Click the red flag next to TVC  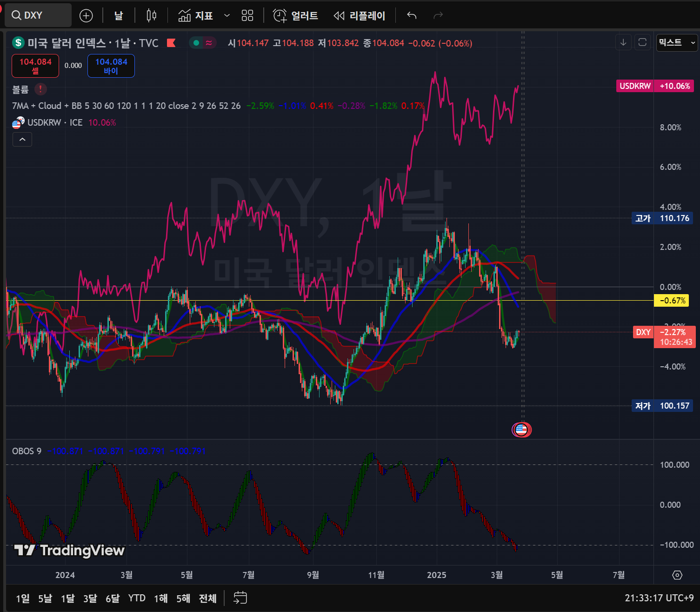[171, 43]
